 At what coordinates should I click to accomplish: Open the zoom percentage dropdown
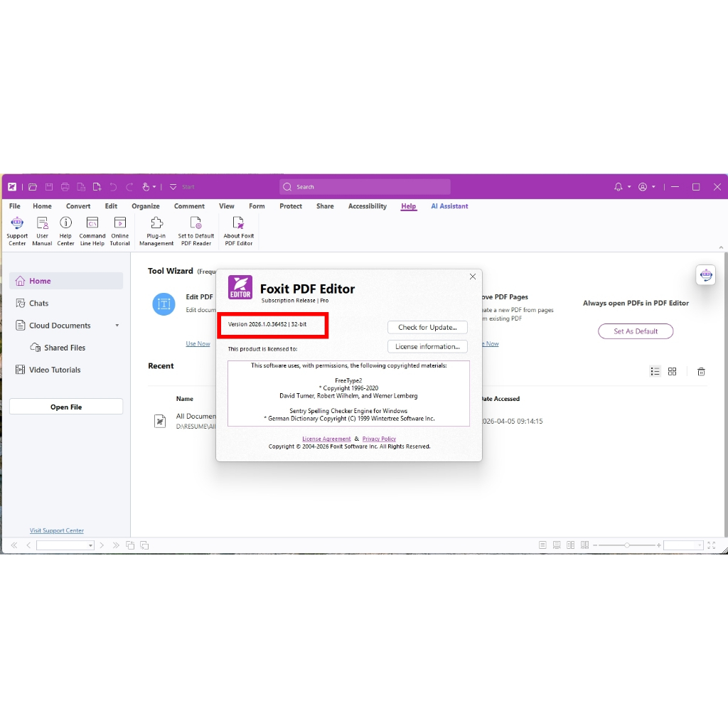coord(700,545)
